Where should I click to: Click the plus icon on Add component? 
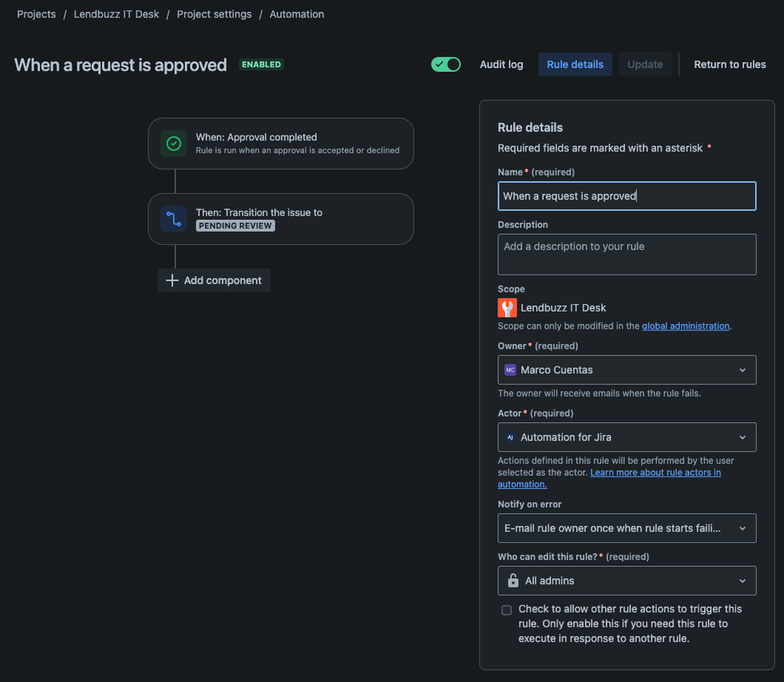tap(172, 280)
